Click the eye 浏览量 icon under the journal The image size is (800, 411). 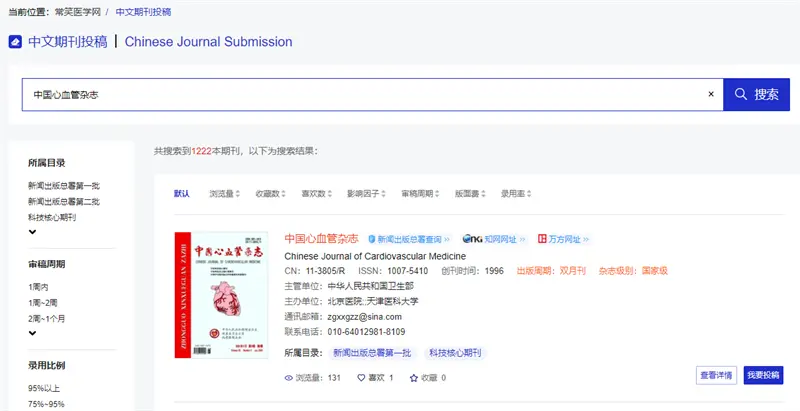pos(290,378)
